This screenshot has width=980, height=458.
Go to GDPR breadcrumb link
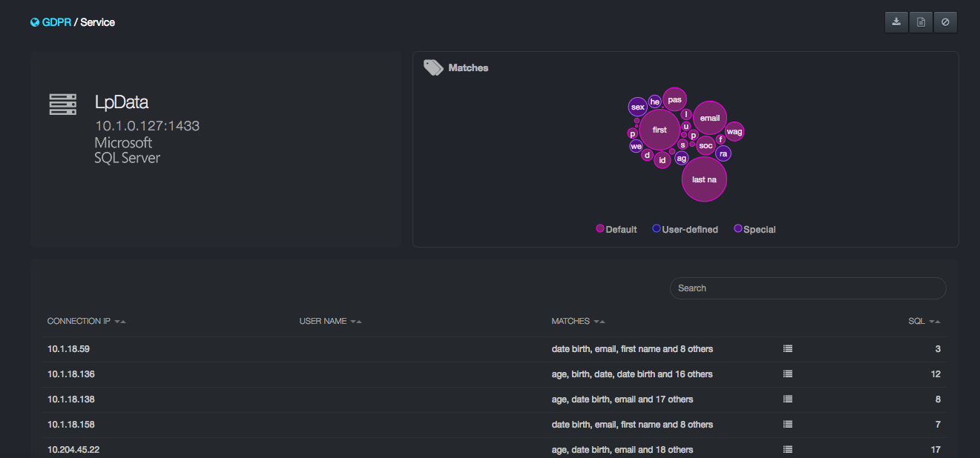56,22
